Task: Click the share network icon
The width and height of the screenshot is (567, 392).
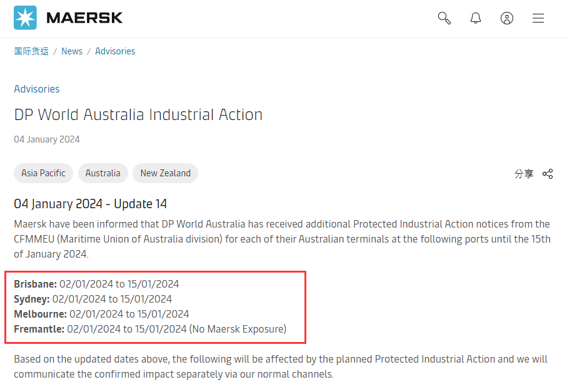Action: (548, 174)
